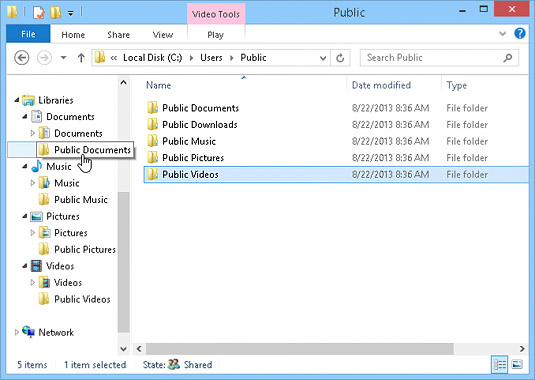
Task: Expand the ribbon with the chevron
Action: tap(502, 33)
